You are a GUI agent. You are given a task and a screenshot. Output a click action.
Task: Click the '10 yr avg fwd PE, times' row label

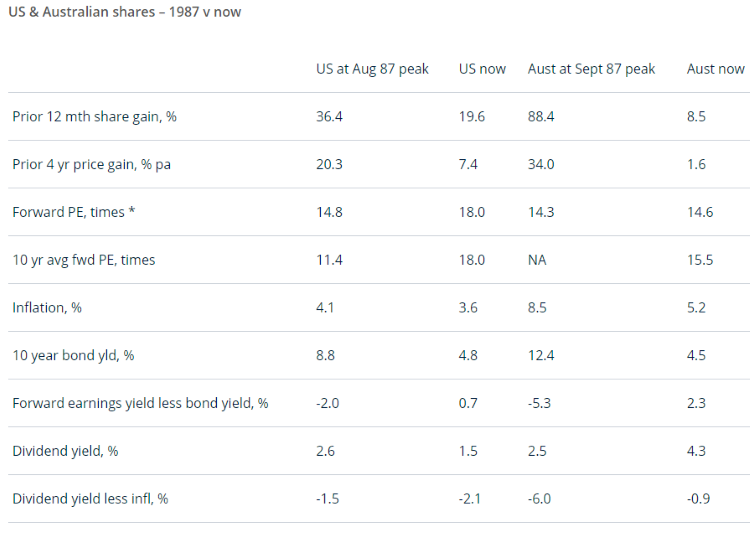84,260
